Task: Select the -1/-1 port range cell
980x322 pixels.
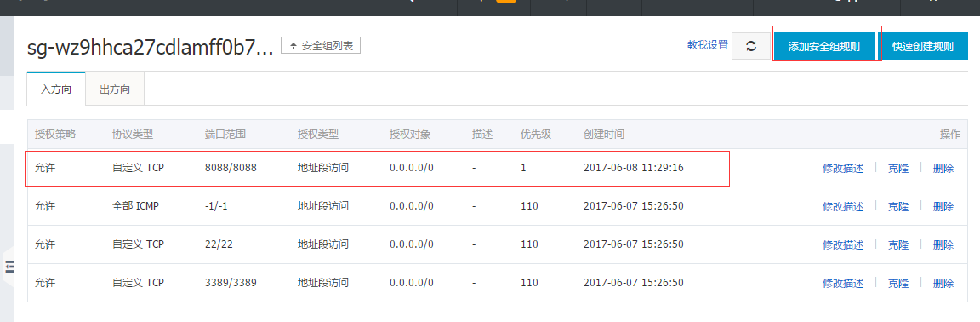Action: (216, 206)
